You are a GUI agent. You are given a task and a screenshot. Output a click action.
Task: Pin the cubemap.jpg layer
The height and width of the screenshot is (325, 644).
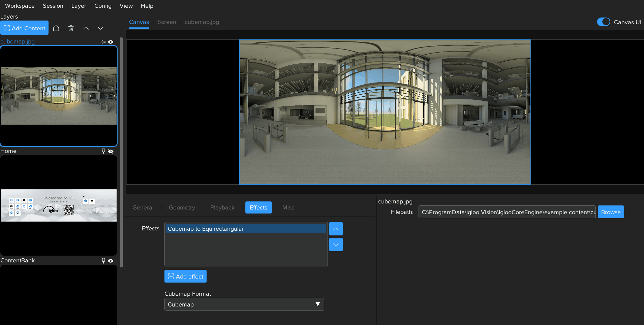tap(103, 42)
